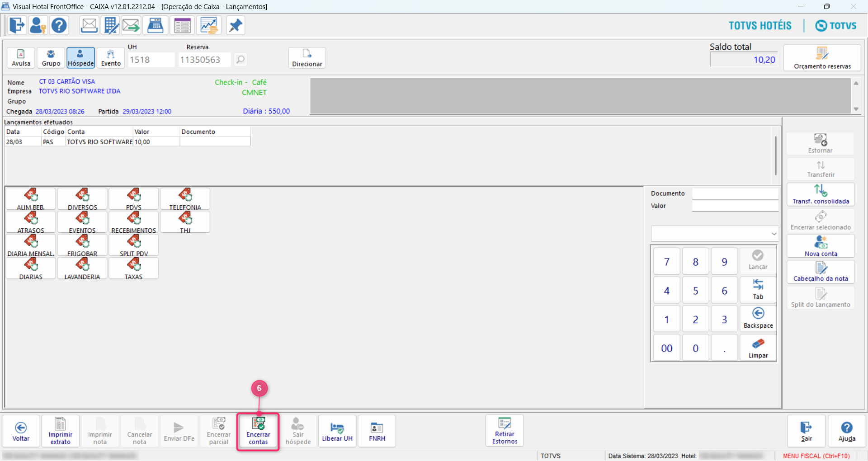The height and width of the screenshot is (461, 868).
Task: Tap keypad digit 7
Action: click(666, 262)
